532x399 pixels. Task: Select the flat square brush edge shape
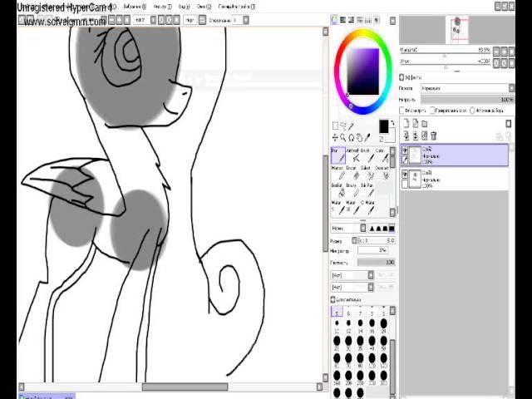[392, 229]
